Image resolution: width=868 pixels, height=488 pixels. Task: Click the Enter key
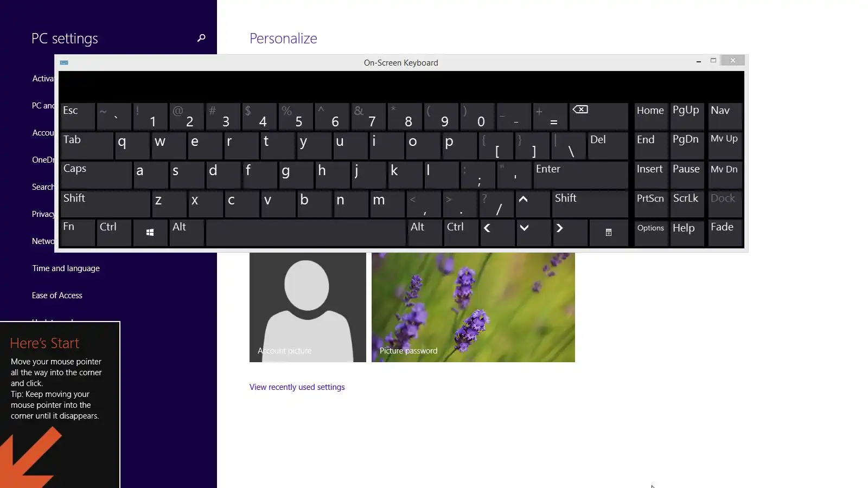click(x=581, y=175)
